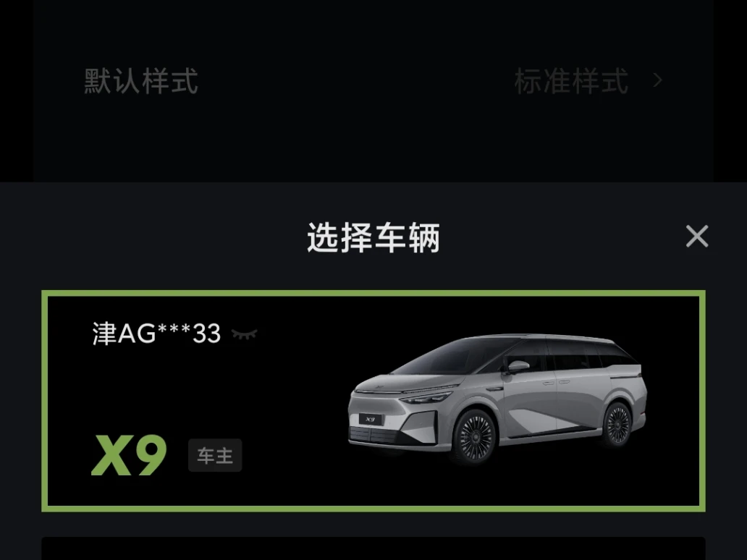Viewport: 747px width, 560px height.
Task: Click the rear wheel of the X9 car
Action: 617,424
